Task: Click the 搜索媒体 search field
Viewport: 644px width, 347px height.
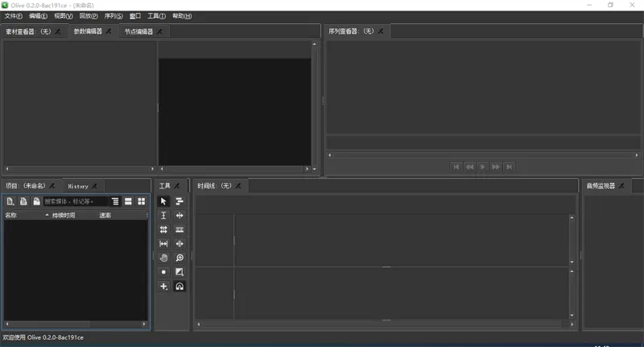Action: (x=74, y=201)
